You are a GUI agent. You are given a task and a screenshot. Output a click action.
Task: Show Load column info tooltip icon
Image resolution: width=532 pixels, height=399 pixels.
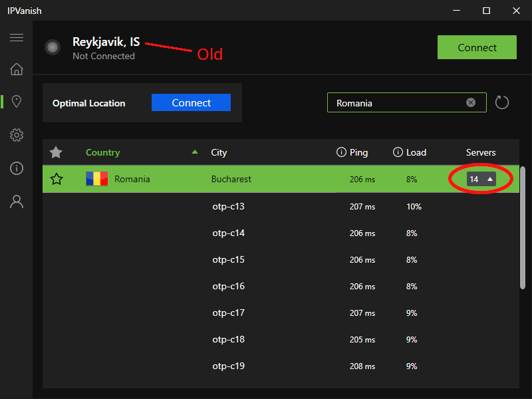click(x=398, y=152)
